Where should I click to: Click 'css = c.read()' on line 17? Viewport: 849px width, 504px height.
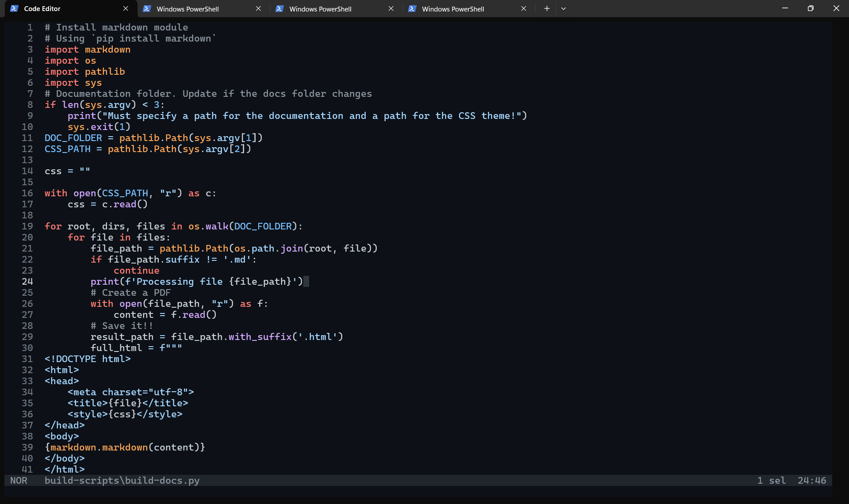pos(107,204)
